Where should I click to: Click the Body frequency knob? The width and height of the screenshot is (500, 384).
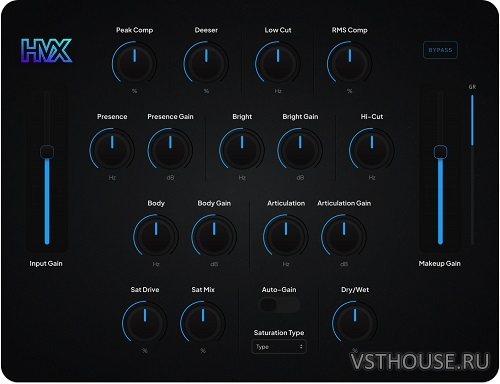pos(156,236)
